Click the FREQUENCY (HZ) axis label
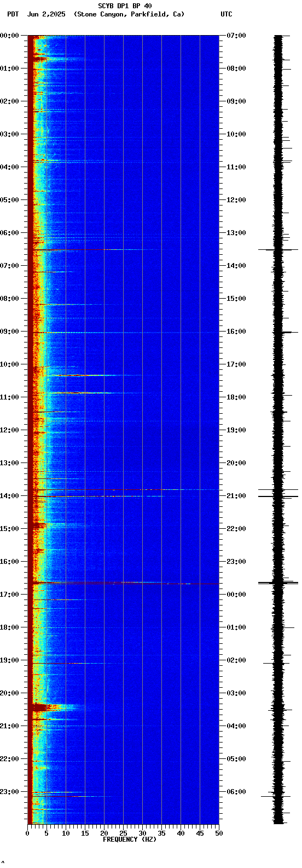This screenshot has width=302, height=868. (130, 840)
